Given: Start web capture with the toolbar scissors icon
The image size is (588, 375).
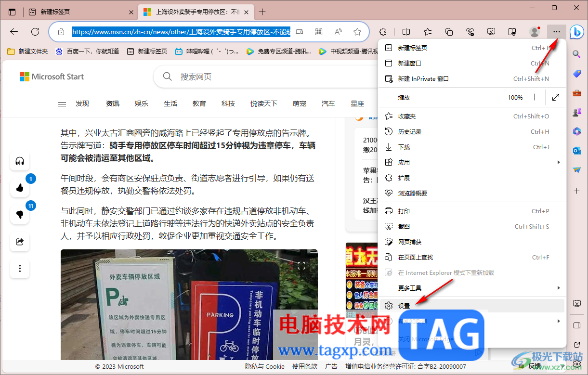Looking at the screenshot, I should coord(491,32).
